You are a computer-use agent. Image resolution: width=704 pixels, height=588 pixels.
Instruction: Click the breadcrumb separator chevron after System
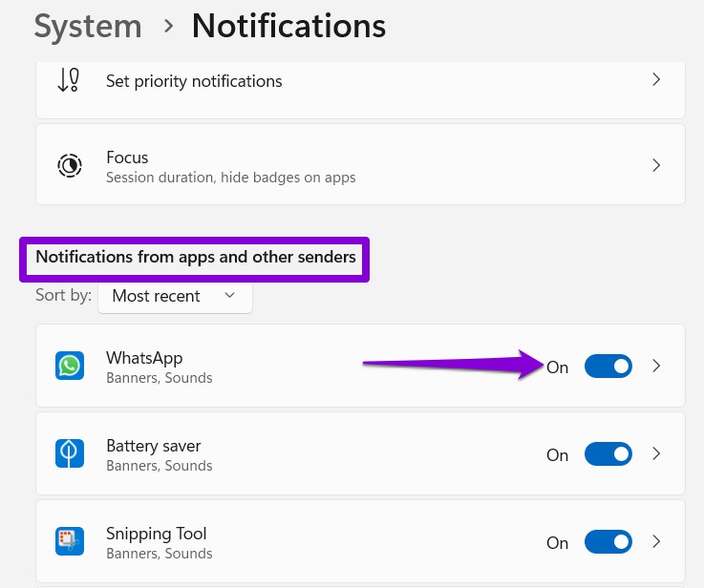[168, 26]
